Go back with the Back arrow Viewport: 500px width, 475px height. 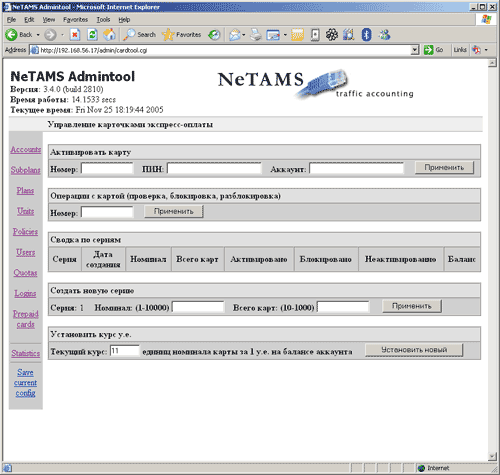click(x=18, y=35)
